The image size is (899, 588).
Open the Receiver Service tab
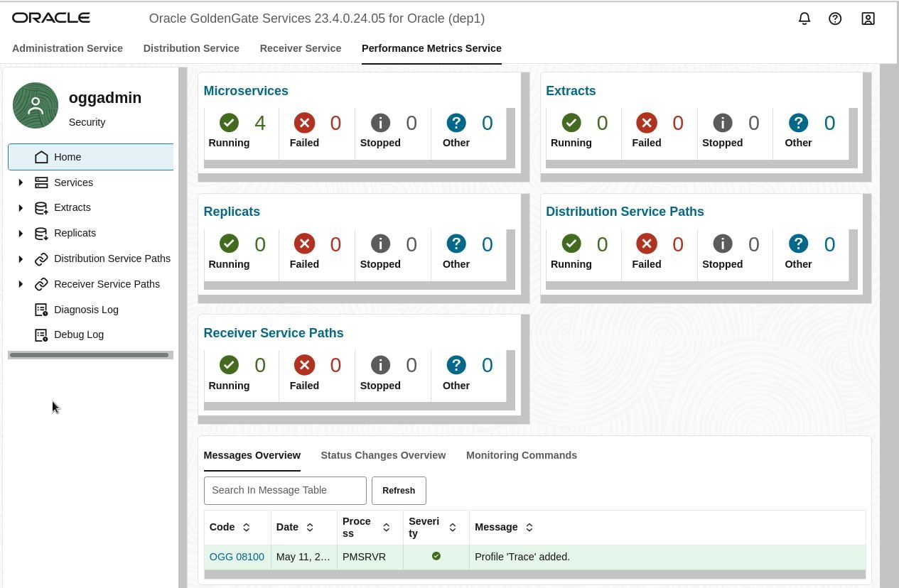301,48
